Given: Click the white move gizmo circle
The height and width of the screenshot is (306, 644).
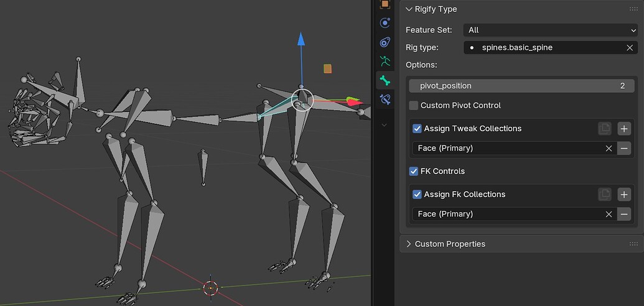Looking at the screenshot, I should tap(302, 100).
